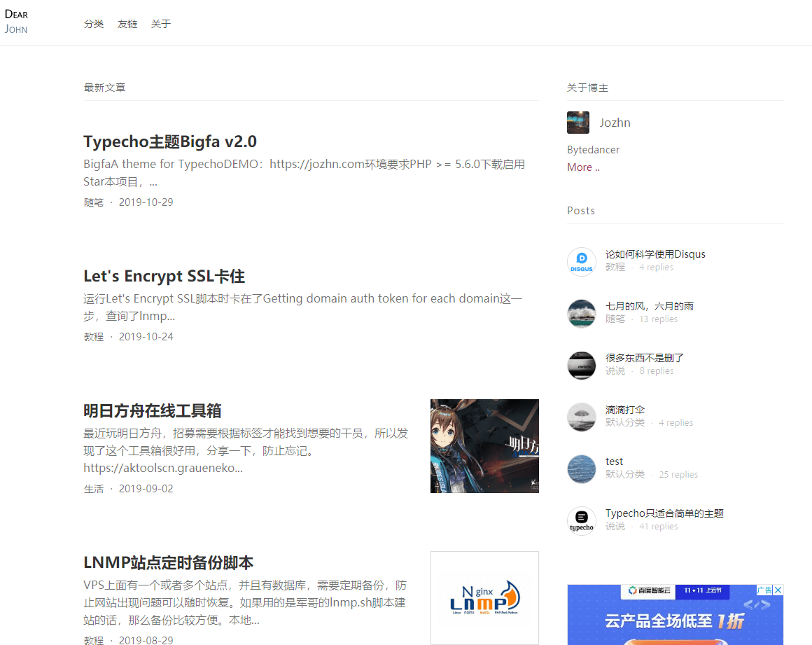
Task: Open the Let's Encrypt SSL卡住 article
Action: pos(164,276)
